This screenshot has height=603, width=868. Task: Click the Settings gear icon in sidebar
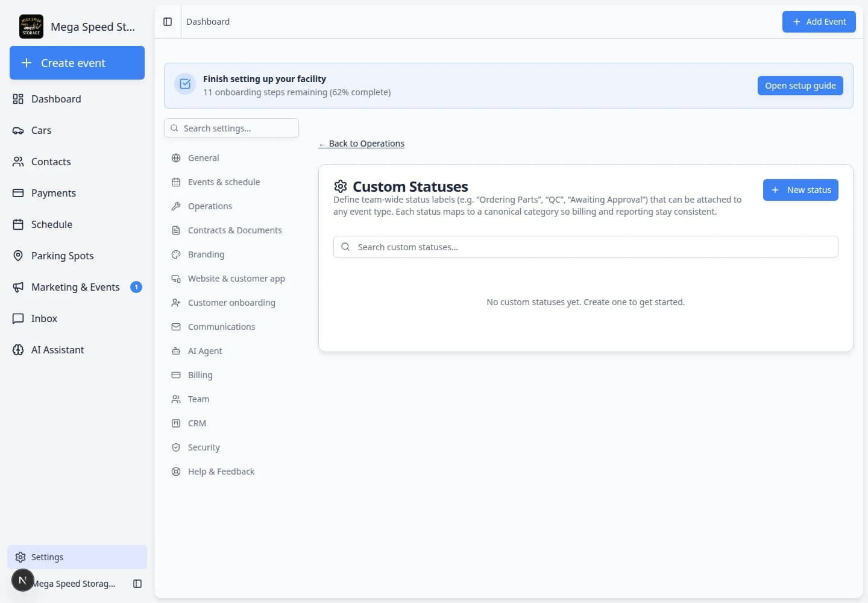pos(20,557)
